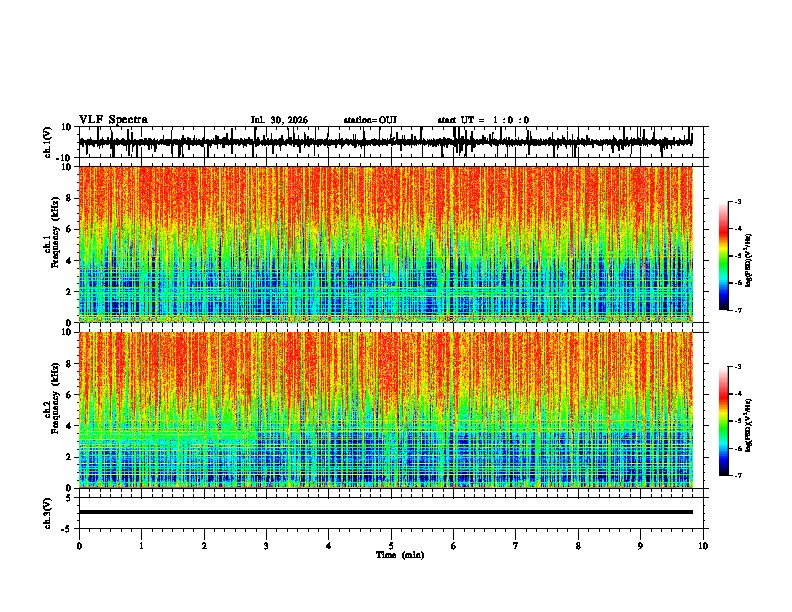Screen dimensions: 792x612
Task: Click the 2 kHz tick label on ch.2 spectrogram
Action: [x=70, y=457]
